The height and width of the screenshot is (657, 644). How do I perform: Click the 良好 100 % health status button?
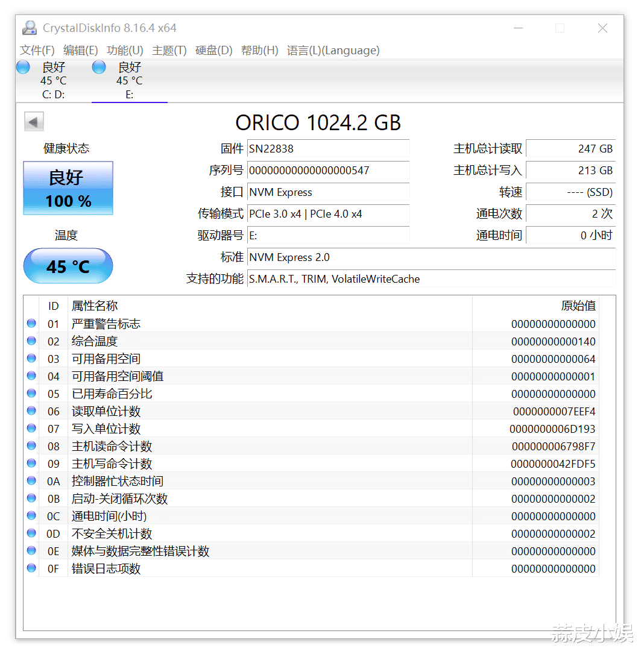coord(68,188)
